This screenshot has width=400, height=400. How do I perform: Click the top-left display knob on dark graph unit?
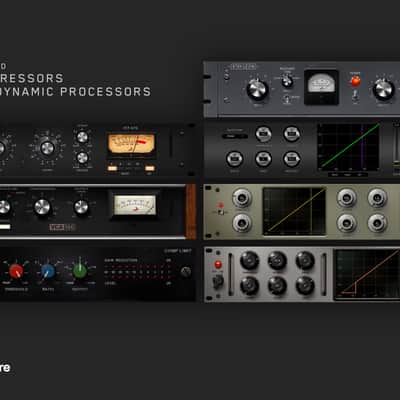263,134
